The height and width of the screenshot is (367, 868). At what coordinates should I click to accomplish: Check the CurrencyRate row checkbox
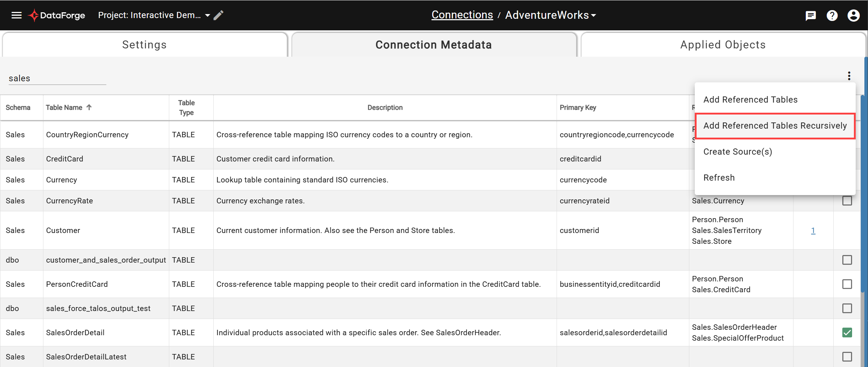click(x=847, y=201)
